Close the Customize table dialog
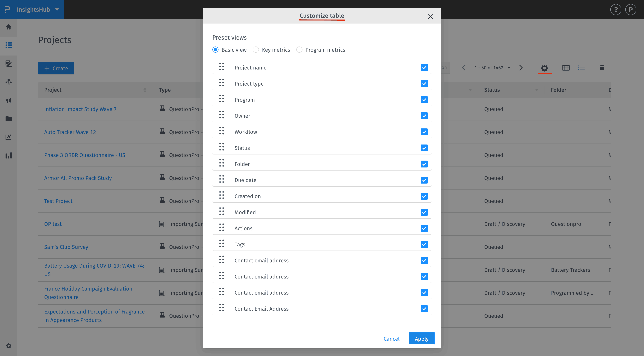Viewport: 644px width, 356px height. 430,17
